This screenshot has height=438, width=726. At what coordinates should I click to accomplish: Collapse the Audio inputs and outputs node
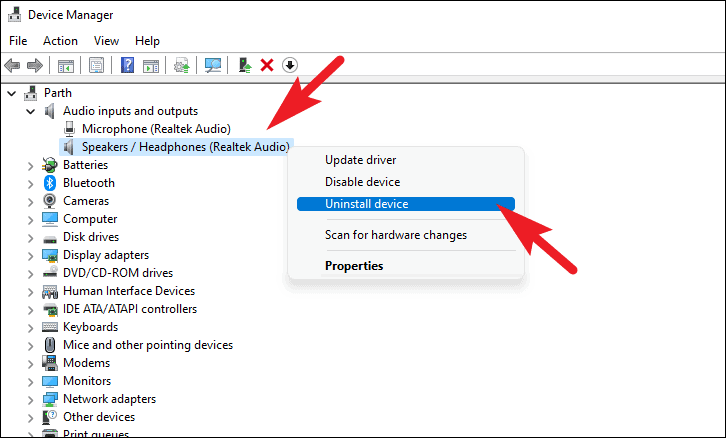click(31, 112)
